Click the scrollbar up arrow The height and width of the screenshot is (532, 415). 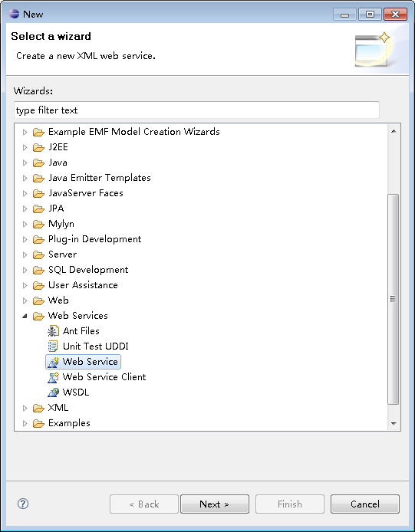tap(394, 131)
